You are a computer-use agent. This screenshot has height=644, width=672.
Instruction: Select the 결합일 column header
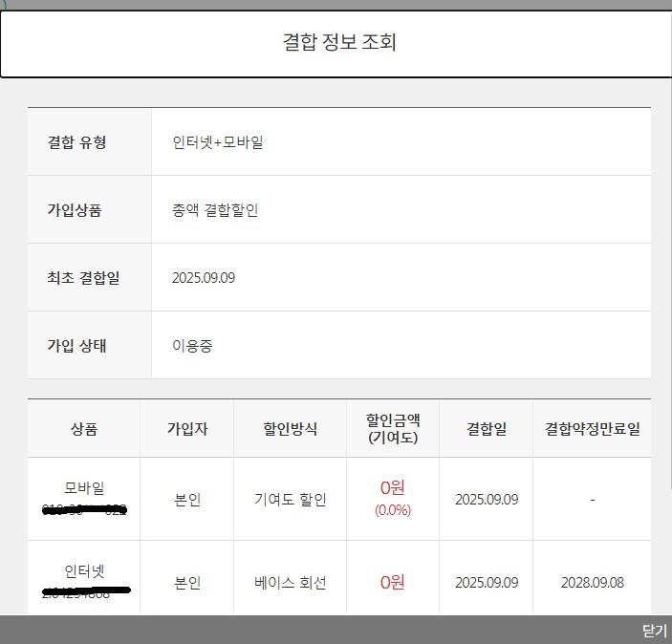click(486, 429)
